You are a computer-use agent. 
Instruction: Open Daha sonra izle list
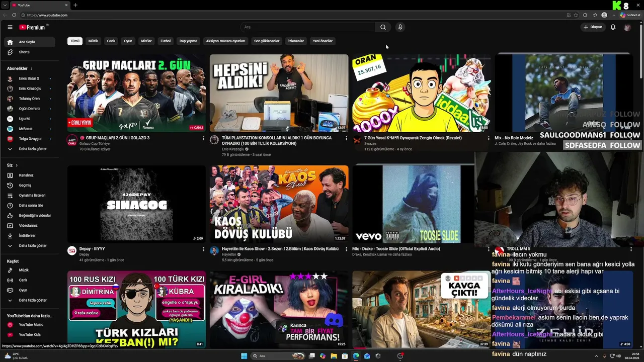click(x=30, y=206)
